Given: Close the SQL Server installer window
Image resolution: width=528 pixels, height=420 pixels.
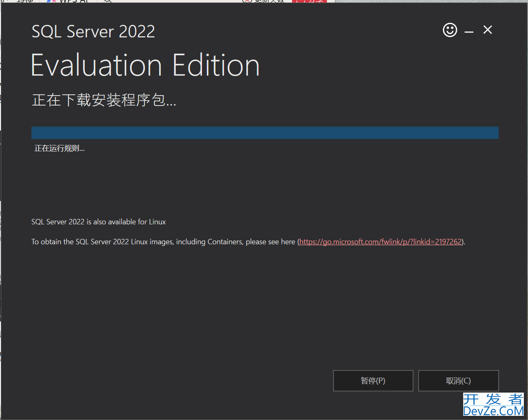Looking at the screenshot, I should point(488,30).
